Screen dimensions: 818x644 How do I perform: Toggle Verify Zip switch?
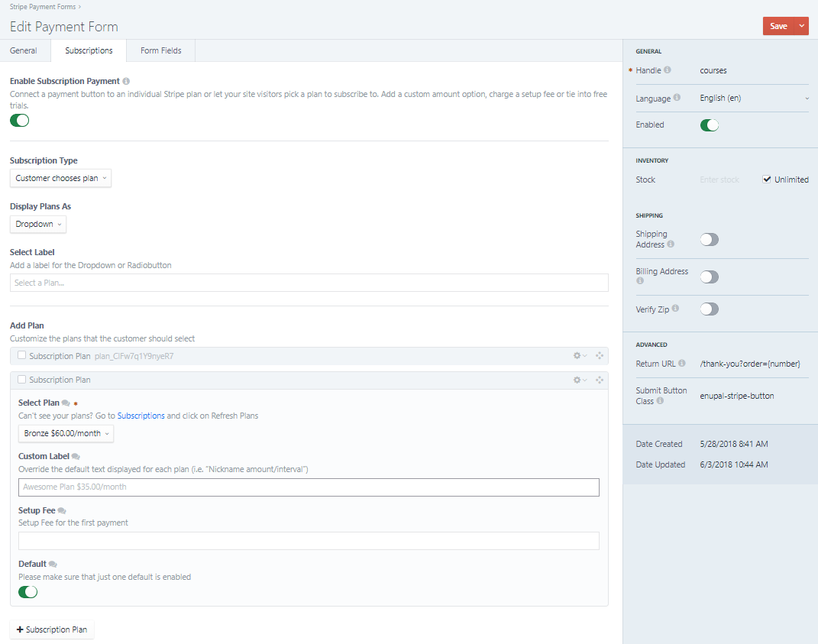pyautogui.click(x=709, y=309)
